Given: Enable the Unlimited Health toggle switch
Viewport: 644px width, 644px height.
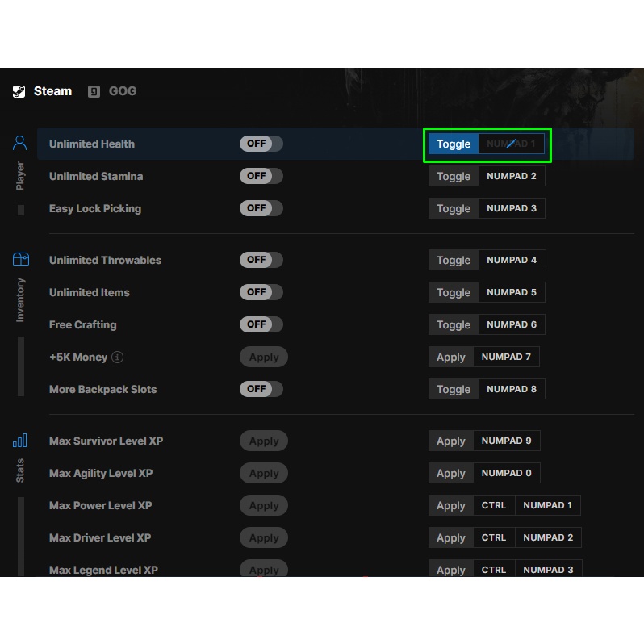Looking at the screenshot, I should click(x=261, y=144).
